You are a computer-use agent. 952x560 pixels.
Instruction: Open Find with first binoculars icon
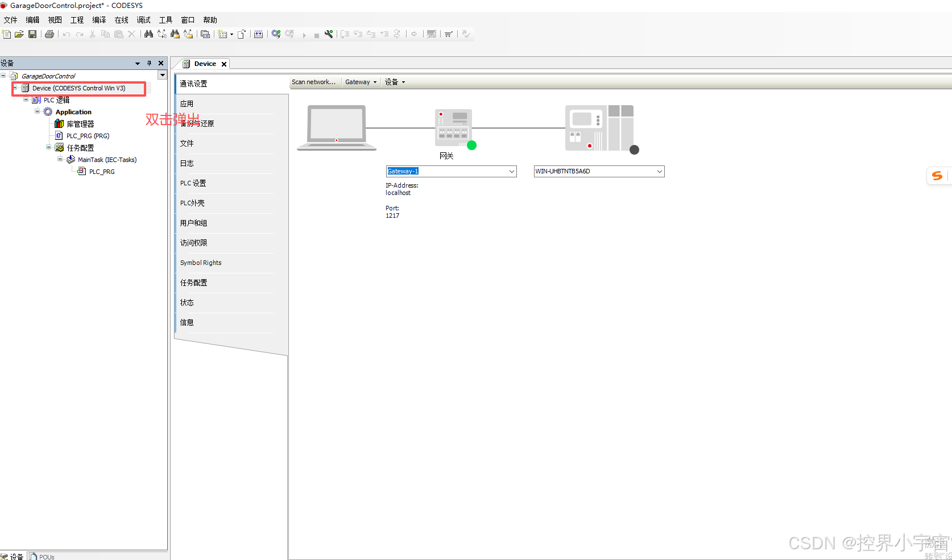click(148, 34)
